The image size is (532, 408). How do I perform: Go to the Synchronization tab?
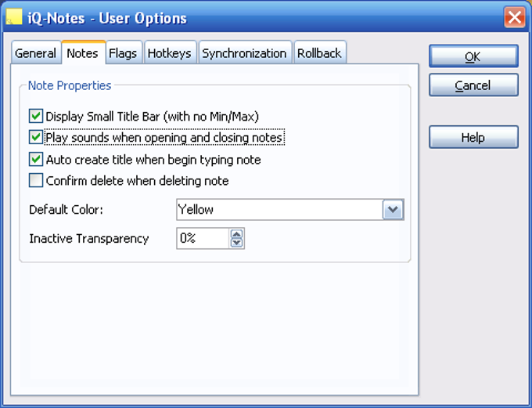[x=244, y=53]
